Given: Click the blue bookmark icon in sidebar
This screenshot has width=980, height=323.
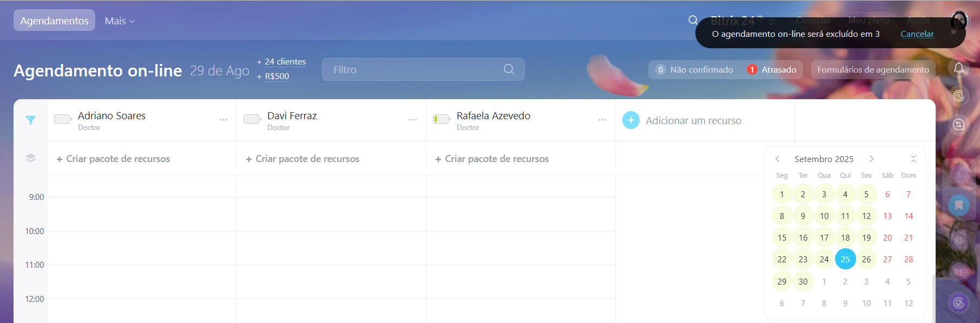Looking at the screenshot, I should coord(958,205).
